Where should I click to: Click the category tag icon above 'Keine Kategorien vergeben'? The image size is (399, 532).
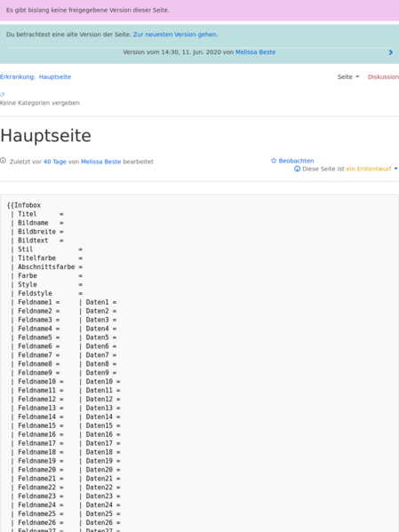[3, 95]
